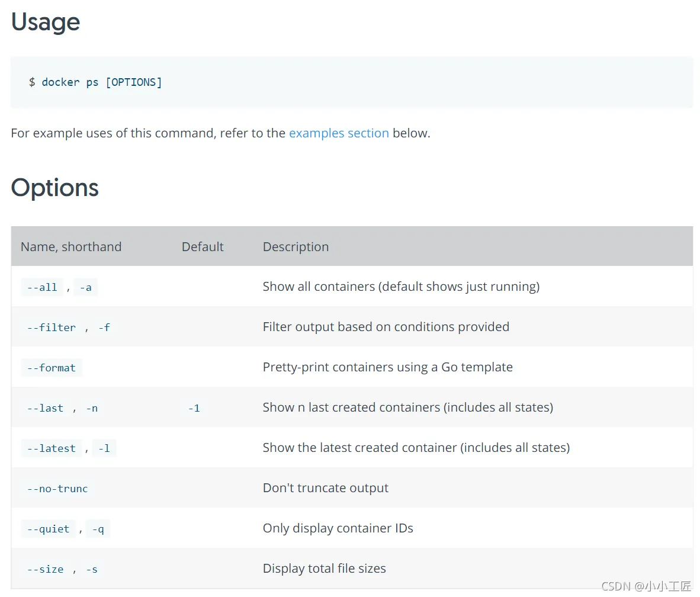Click the Description column header
This screenshot has height=597, width=700.
(296, 247)
